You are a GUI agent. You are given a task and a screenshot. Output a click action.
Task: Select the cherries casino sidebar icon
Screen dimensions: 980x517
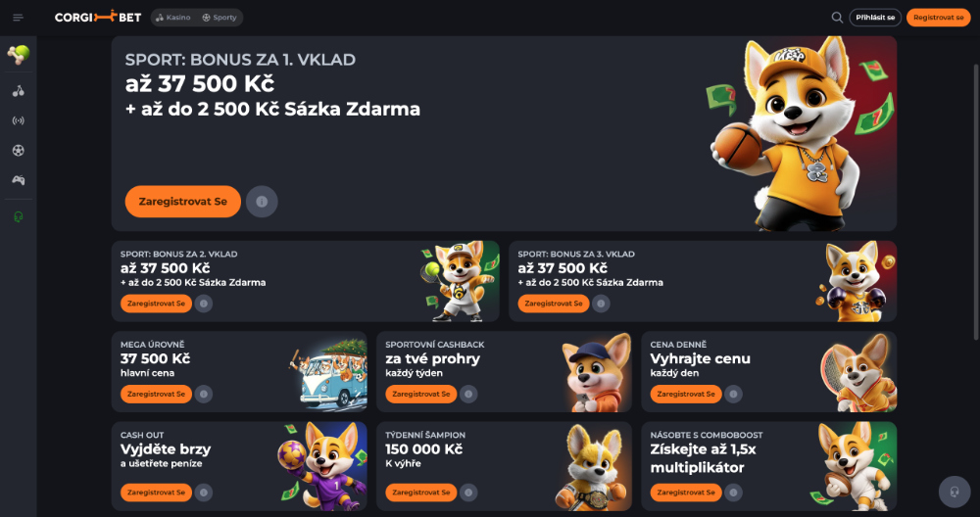(18, 91)
